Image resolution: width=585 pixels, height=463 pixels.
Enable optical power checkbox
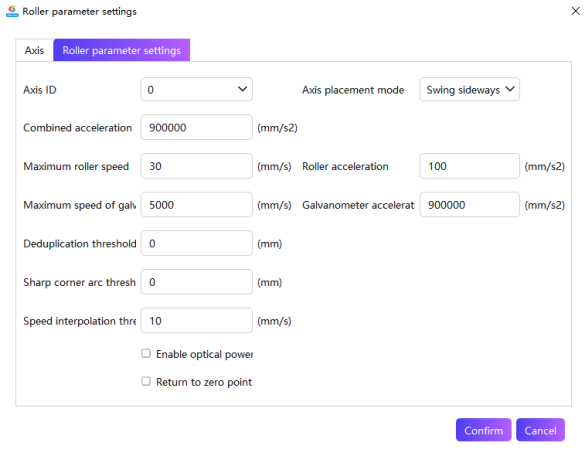tap(146, 353)
